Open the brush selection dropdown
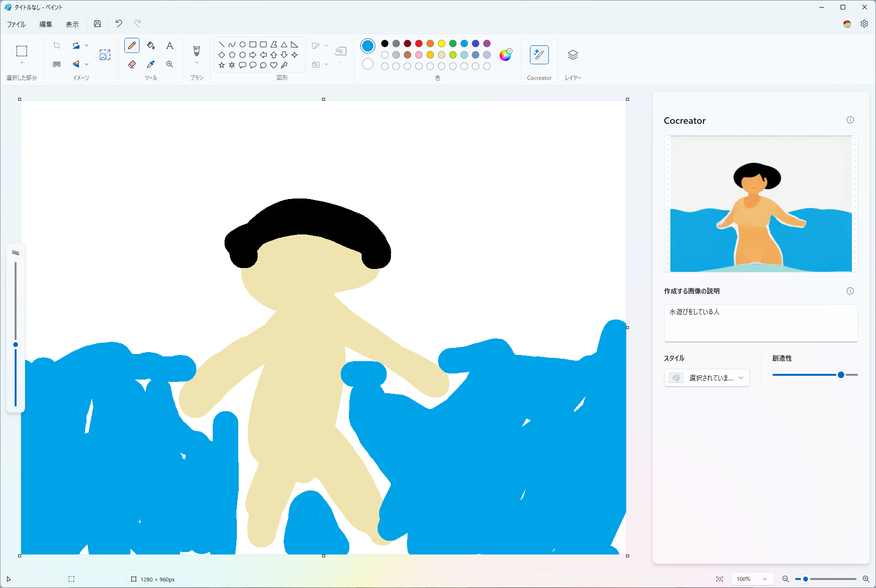The height and width of the screenshot is (588, 876). click(197, 63)
